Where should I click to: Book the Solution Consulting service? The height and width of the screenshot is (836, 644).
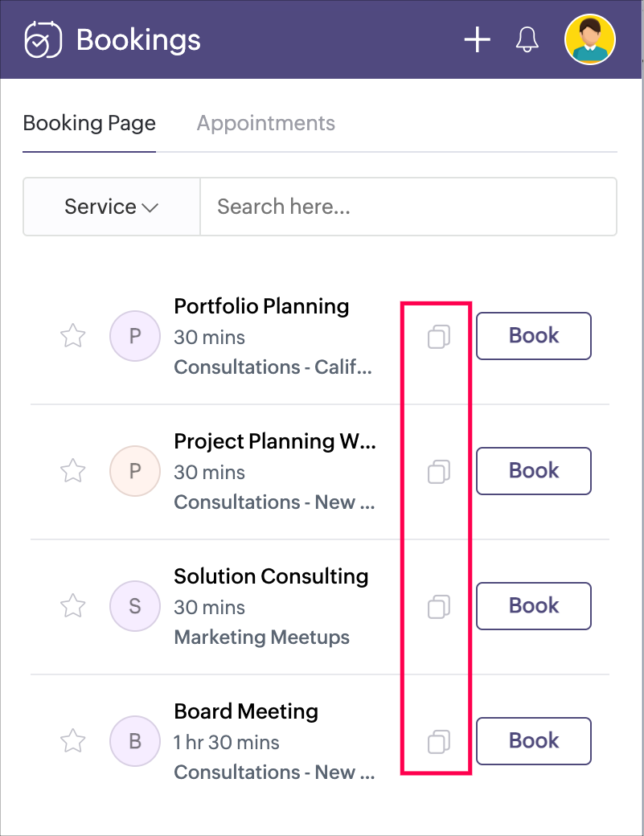[534, 606]
